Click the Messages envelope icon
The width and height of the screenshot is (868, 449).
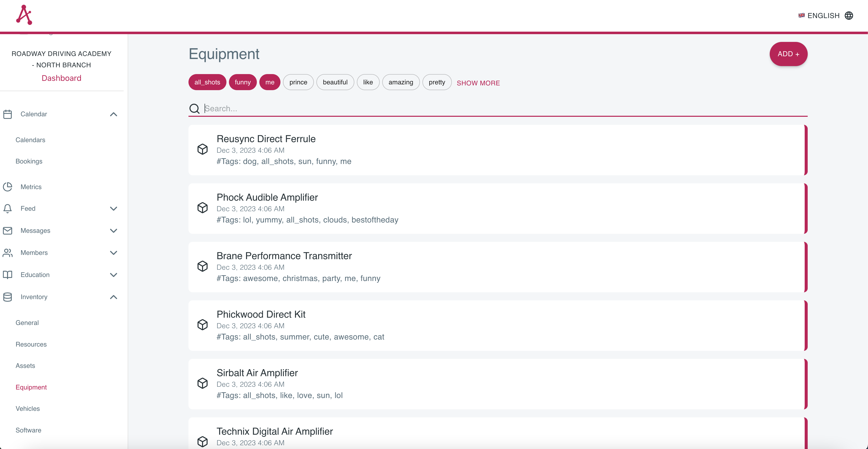pyautogui.click(x=7, y=231)
